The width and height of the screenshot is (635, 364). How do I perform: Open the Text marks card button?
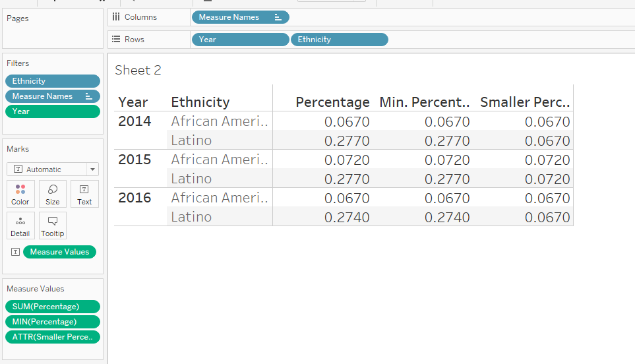(x=84, y=194)
